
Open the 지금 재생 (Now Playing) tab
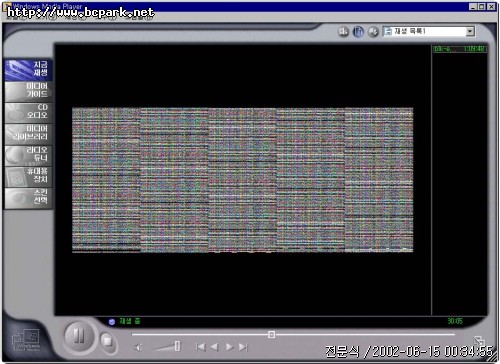tap(29, 70)
